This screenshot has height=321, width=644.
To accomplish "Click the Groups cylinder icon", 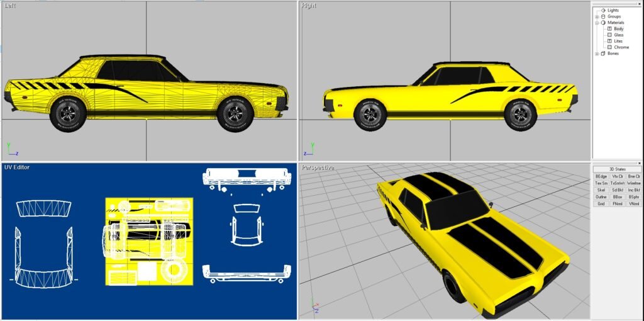I will (603, 16).
